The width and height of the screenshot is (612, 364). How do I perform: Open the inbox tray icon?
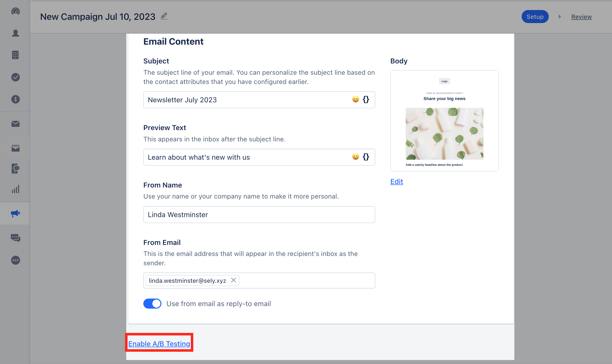click(15, 148)
